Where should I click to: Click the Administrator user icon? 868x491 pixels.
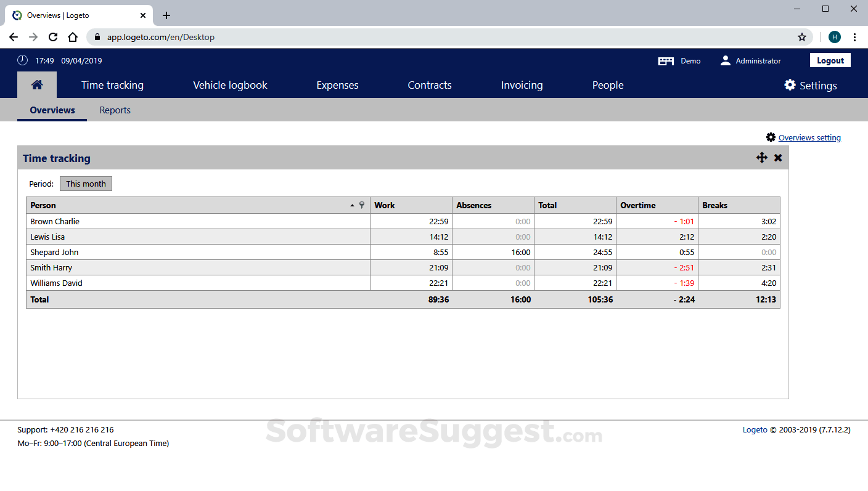725,60
